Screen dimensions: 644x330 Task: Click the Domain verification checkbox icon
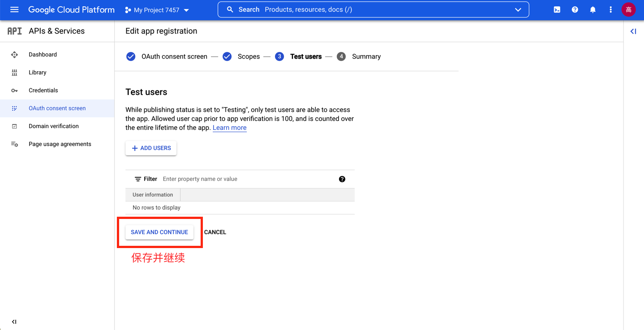point(14,126)
